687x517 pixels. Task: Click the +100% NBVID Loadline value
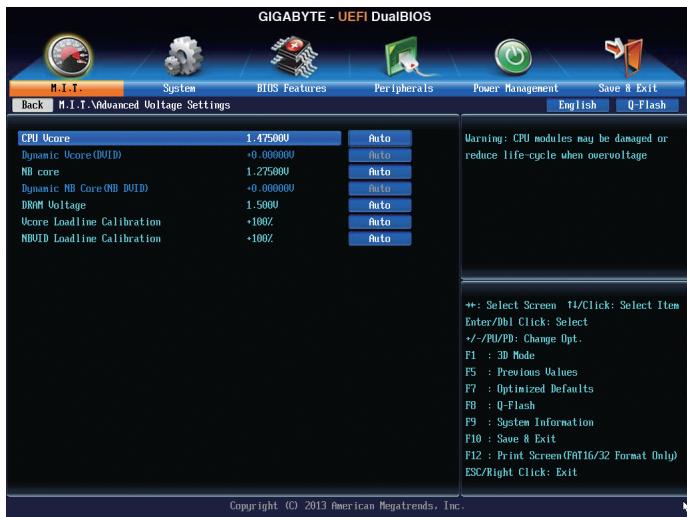coord(259,238)
